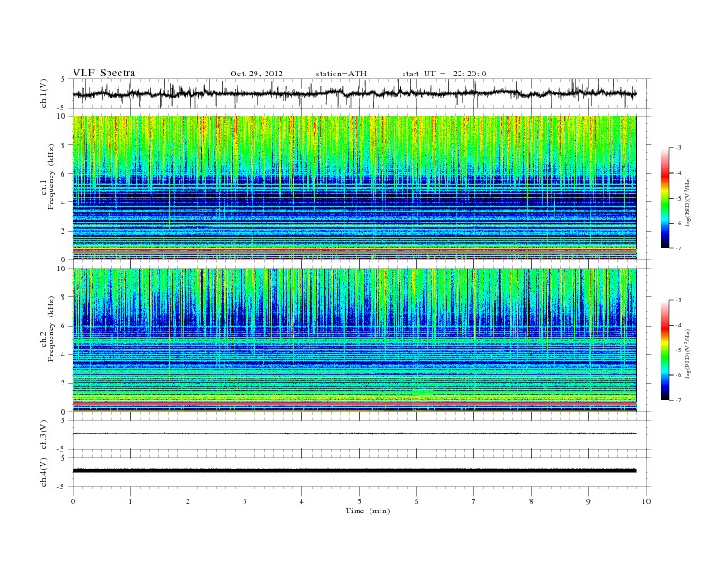The width and height of the screenshot is (728, 563).
Task: Click the "-6" tick on the ch.2 color bar
Action: [678, 375]
